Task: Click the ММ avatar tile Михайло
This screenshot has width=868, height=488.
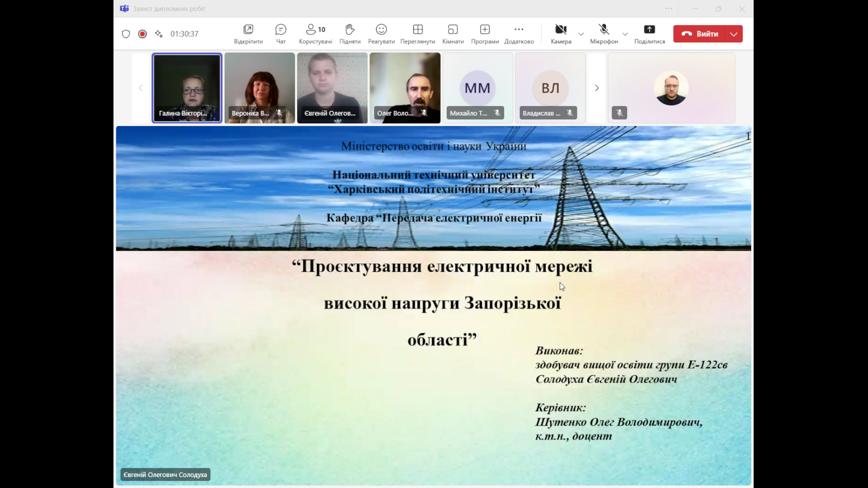Action: pyautogui.click(x=477, y=88)
